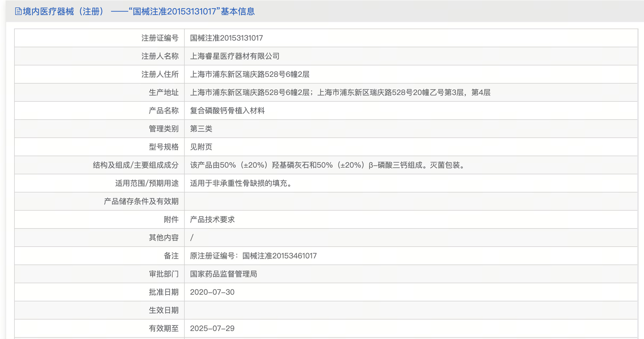Click the 管理类别 label
Image resolution: width=644 pixels, height=339 pixels.
[x=164, y=129]
